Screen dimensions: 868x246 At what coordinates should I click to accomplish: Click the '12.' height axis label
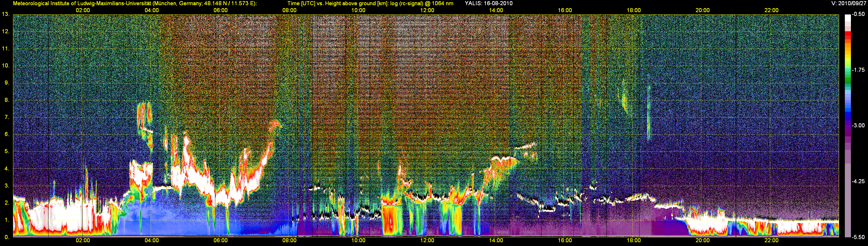5,31
